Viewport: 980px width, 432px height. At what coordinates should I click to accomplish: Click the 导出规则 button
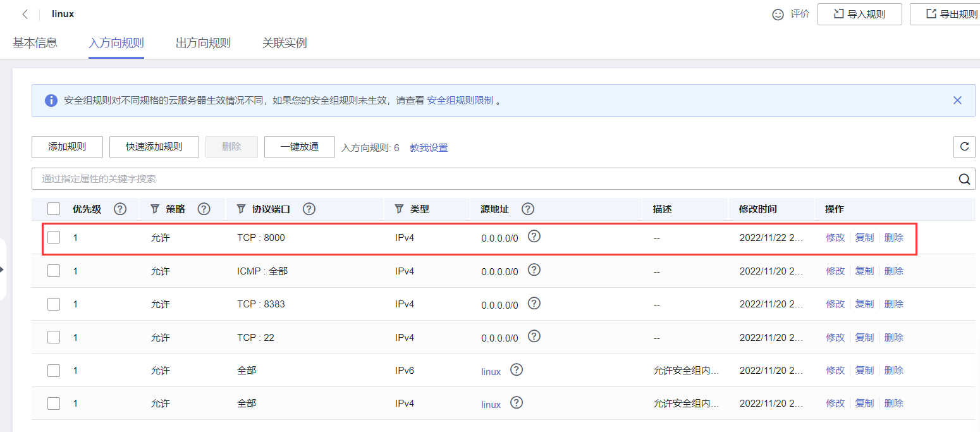pos(945,14)
